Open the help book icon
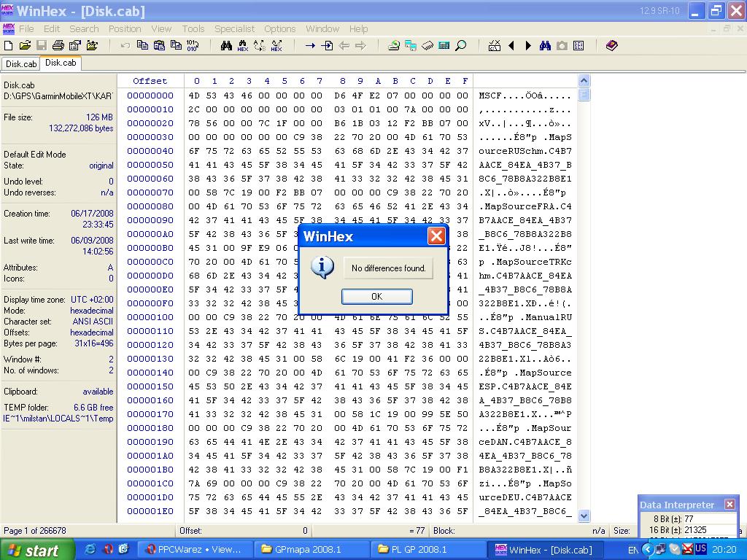 [611, 45]
